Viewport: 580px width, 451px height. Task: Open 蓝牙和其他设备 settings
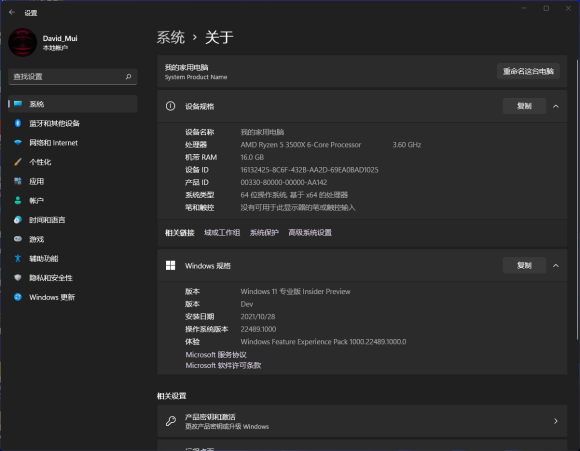(73, 123)
